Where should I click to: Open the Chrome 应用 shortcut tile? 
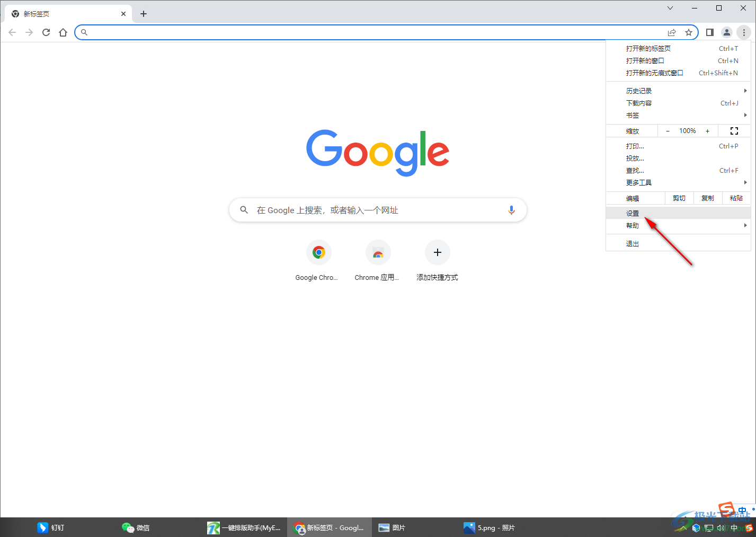coord(378,261)
